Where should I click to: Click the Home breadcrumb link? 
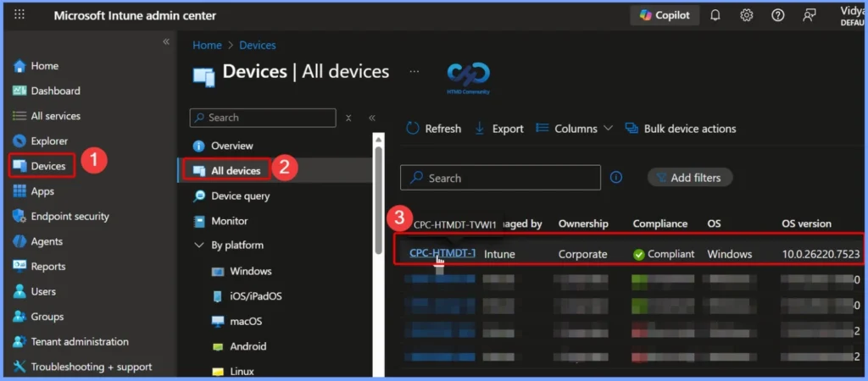(207, 46)
